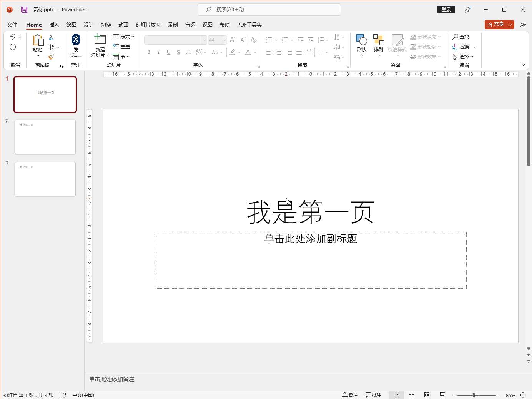Open the 幻灯片放映 (Slide Show) tab
The image size is (532, 399).
pyautogui.click(x=148, y=25)
